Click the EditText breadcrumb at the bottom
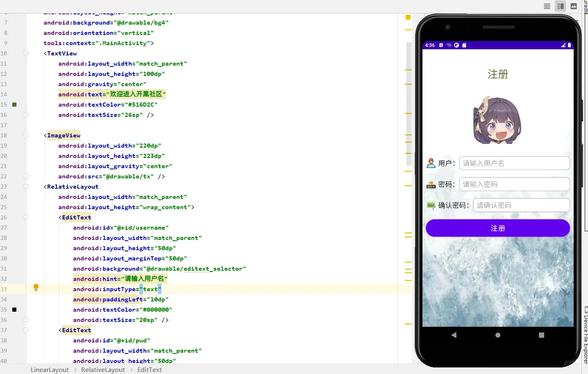 pyautogui.click(x=150, y=370)
